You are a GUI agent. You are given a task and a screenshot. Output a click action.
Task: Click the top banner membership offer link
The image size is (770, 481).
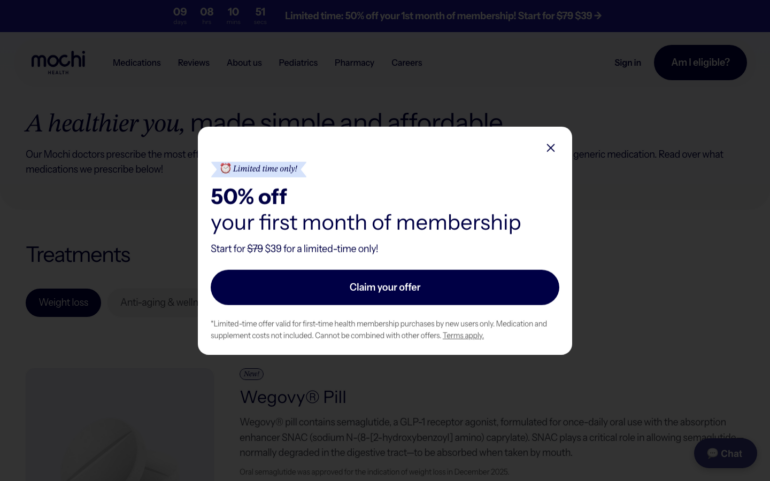[443, 16]
